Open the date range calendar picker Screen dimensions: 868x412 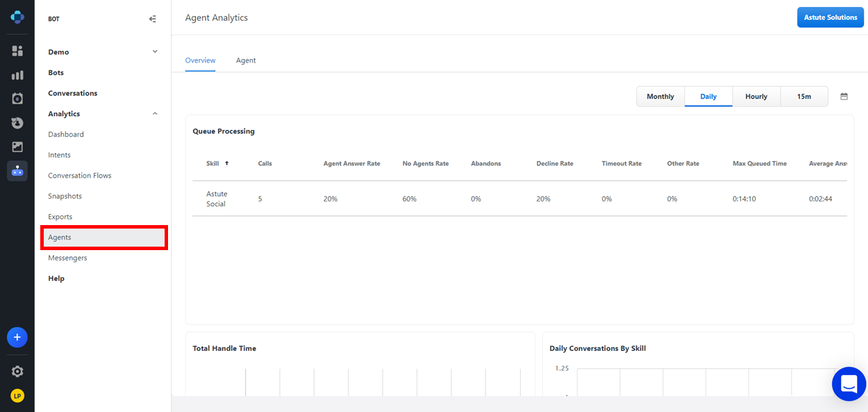click(844, 97)
